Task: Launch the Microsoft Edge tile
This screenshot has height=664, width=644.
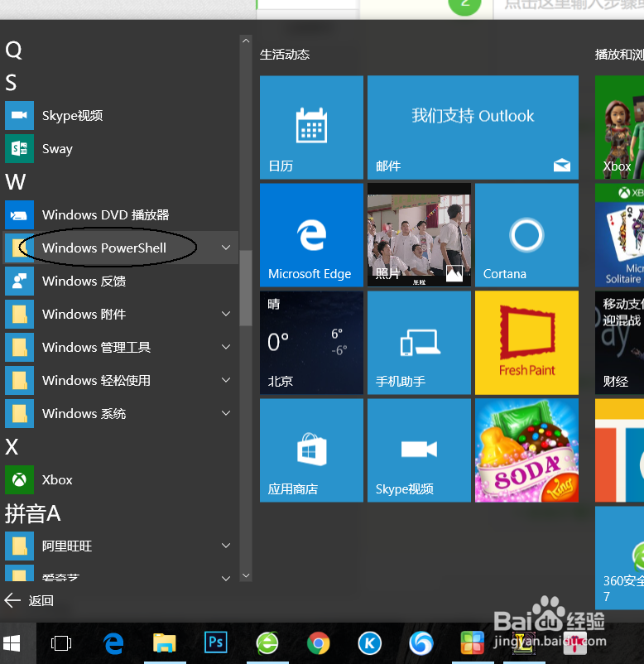Action: (x=311, y=235)
